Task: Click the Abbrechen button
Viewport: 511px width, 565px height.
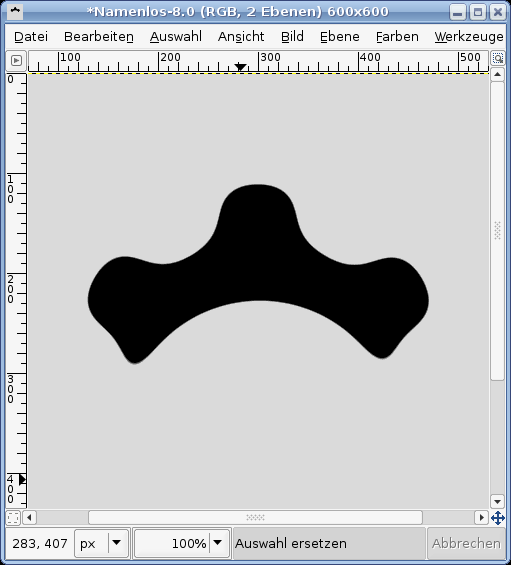Action: pos(466,543)
